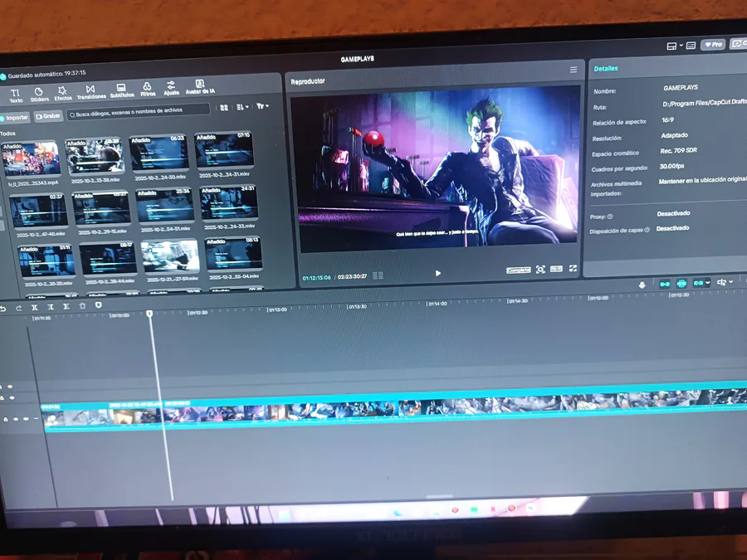This screenshot has height=560, width=747.
Task: Click the info icon next to Proxy
Action: [610, 217]
